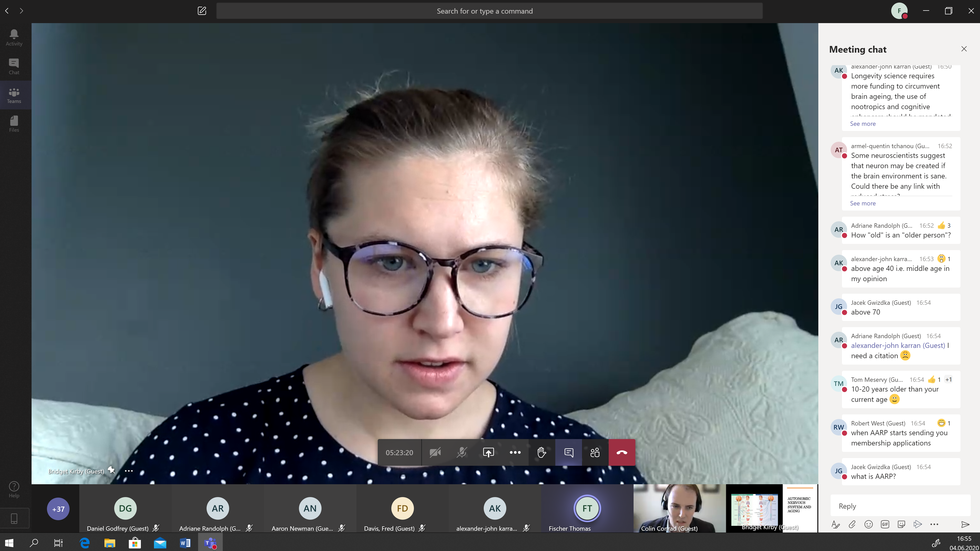Switch to the Files tab
980x551 pixels.
[x=14, y=124]
